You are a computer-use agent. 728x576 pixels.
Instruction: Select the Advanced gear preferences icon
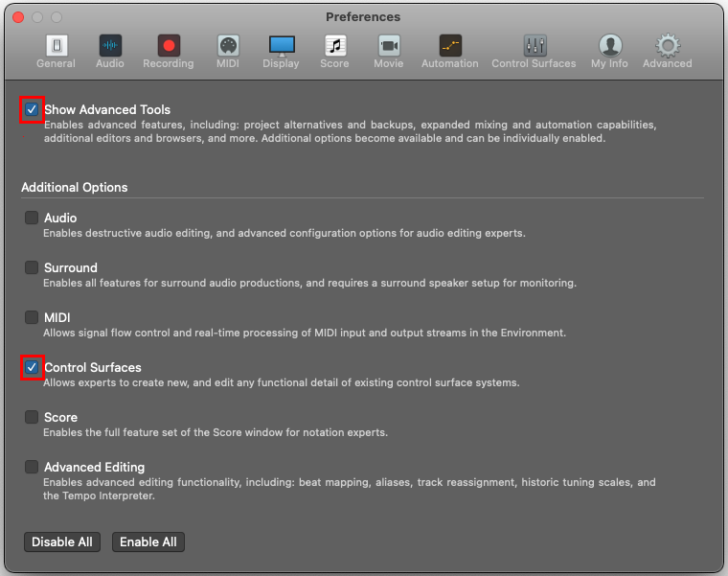[668, 45]
